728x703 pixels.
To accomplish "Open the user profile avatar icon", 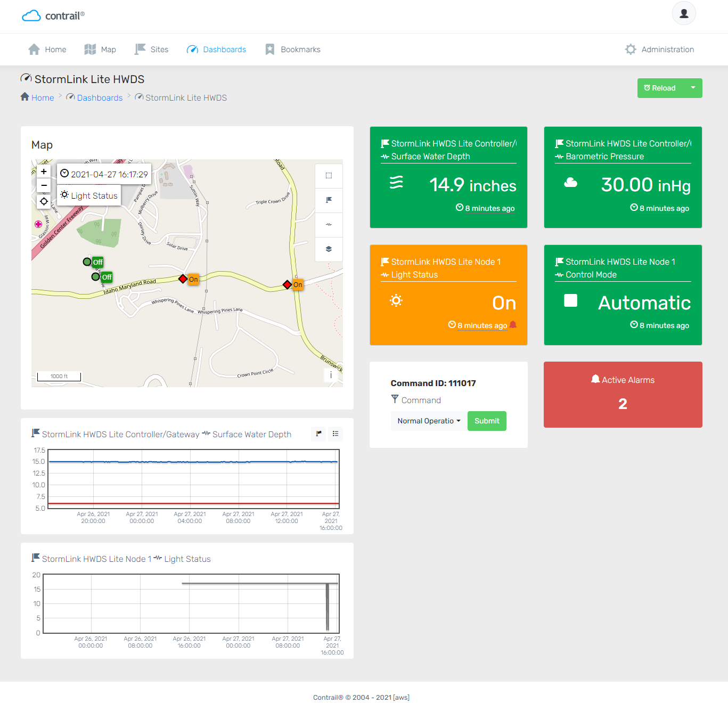I will point(684,13).
